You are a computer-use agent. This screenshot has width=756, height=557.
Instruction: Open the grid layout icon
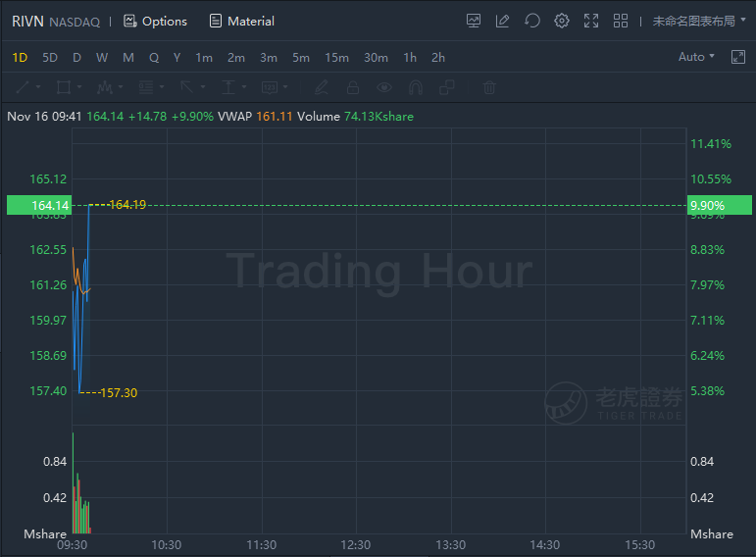pyautogui.click(x=621, y=21)
